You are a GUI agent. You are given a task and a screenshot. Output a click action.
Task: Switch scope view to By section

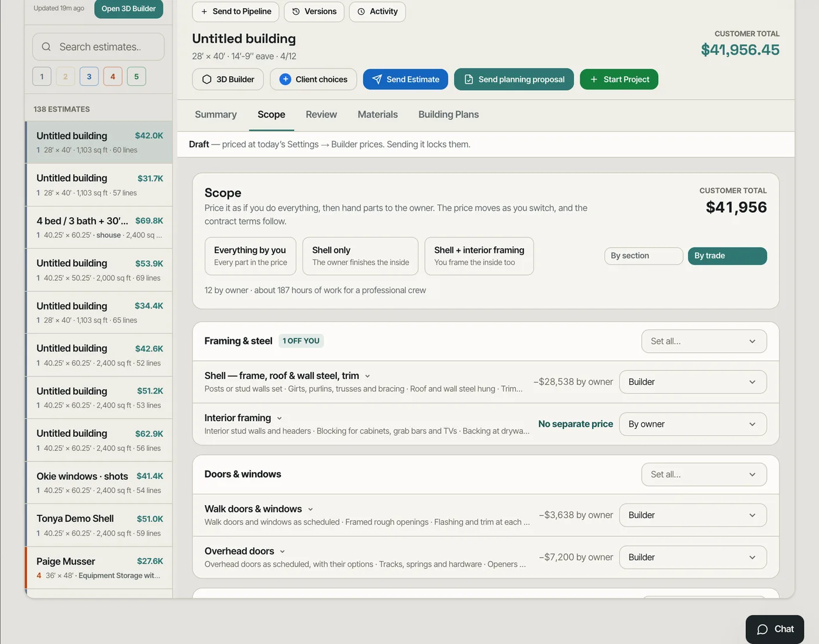click(x=643, y=256)
